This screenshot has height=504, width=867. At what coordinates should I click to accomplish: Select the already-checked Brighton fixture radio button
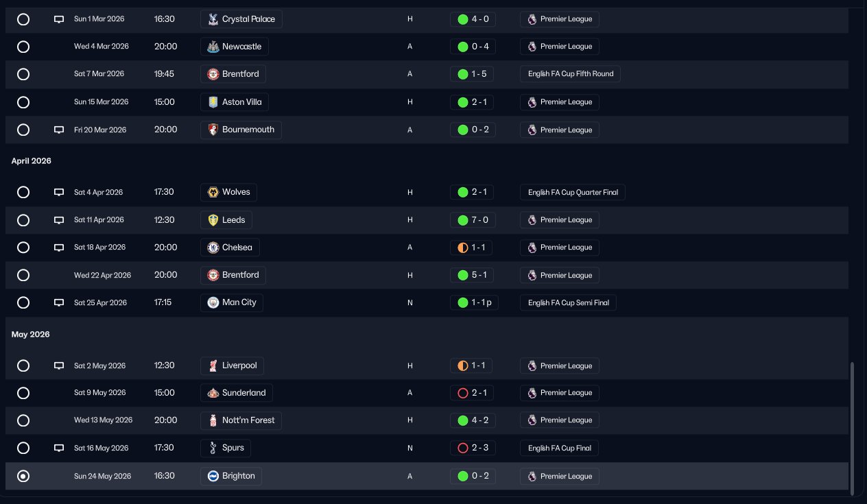[x=23, y=476]
